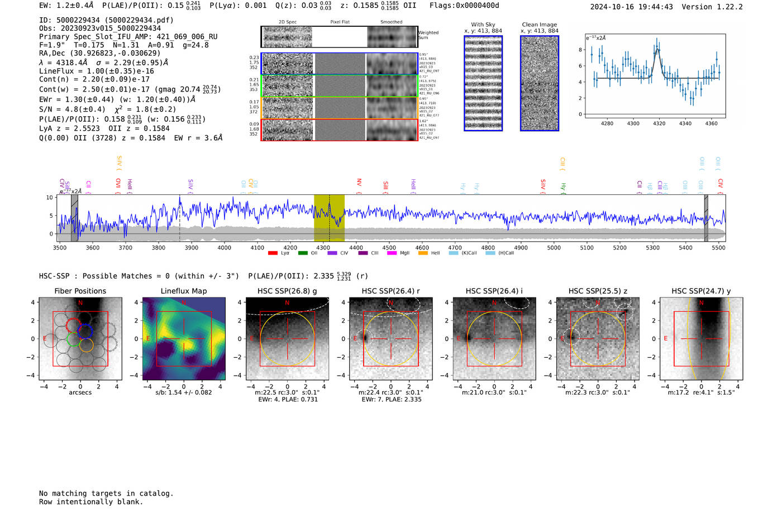Select the red-bordered fiber 2D spectrum row
Viewport: 782px width, 532px height.
pyautogui.click(x=340, y=130)
